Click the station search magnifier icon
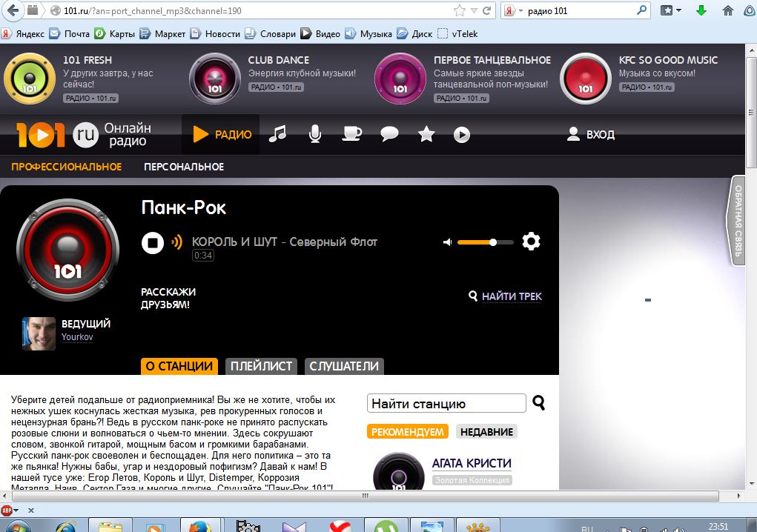The width and height of the screenshot is (757, 532). [539, 403]
